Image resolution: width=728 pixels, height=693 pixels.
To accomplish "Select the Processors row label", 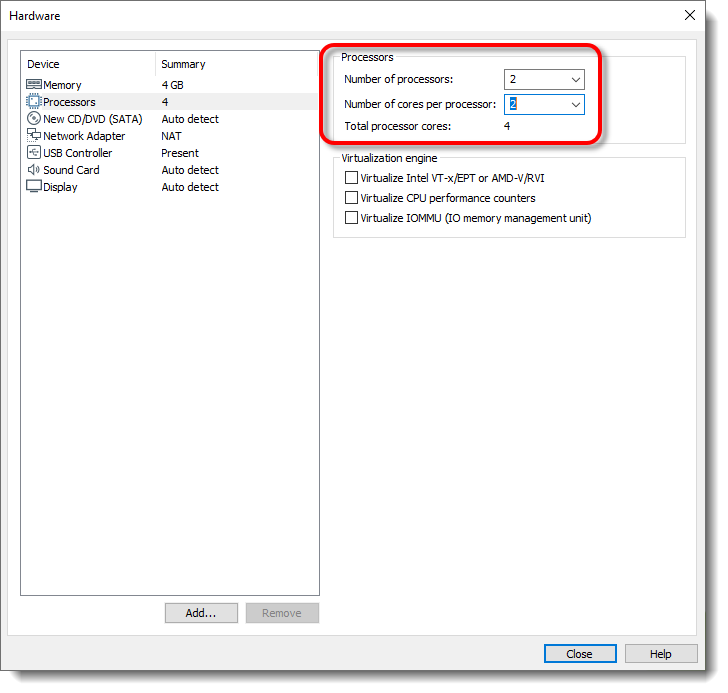I will tap(69, 102).
